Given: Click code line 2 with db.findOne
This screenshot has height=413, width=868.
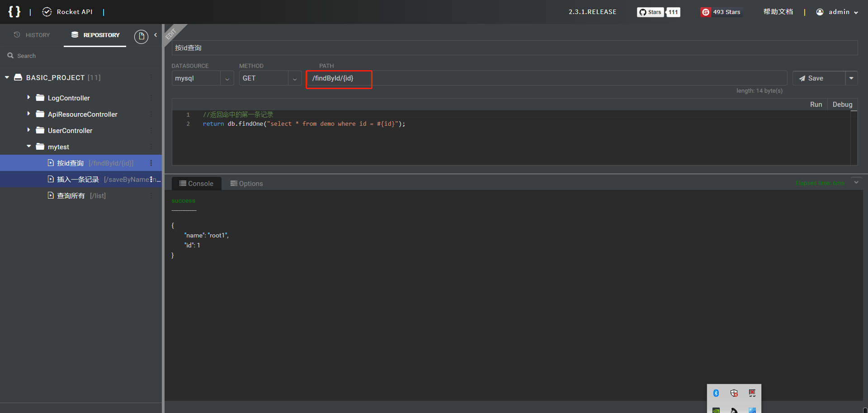Looking at the screenshot, I should (304, 124).
